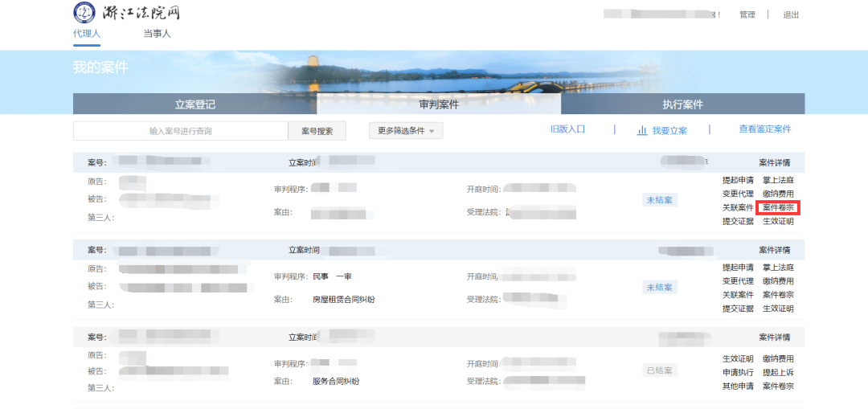Expand the 更多筛选条件 dropdown
This screenshot has width=868, height=409.
click(x=407, y=131)
